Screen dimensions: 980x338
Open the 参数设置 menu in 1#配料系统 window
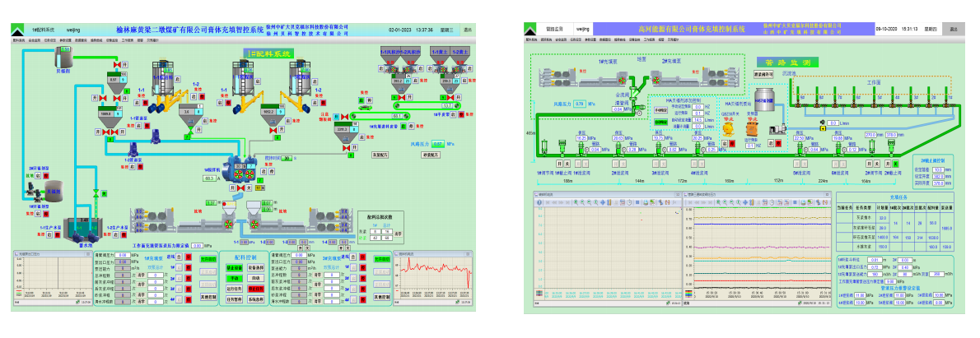coord(65,39)
